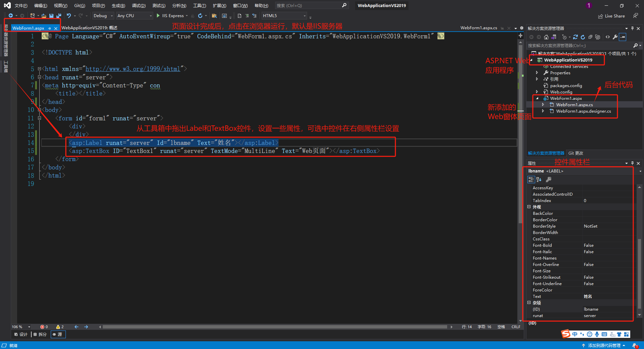Click the Save All icon
The height and width of the screenshot is (349, 644).
click(x=59, y=16)
